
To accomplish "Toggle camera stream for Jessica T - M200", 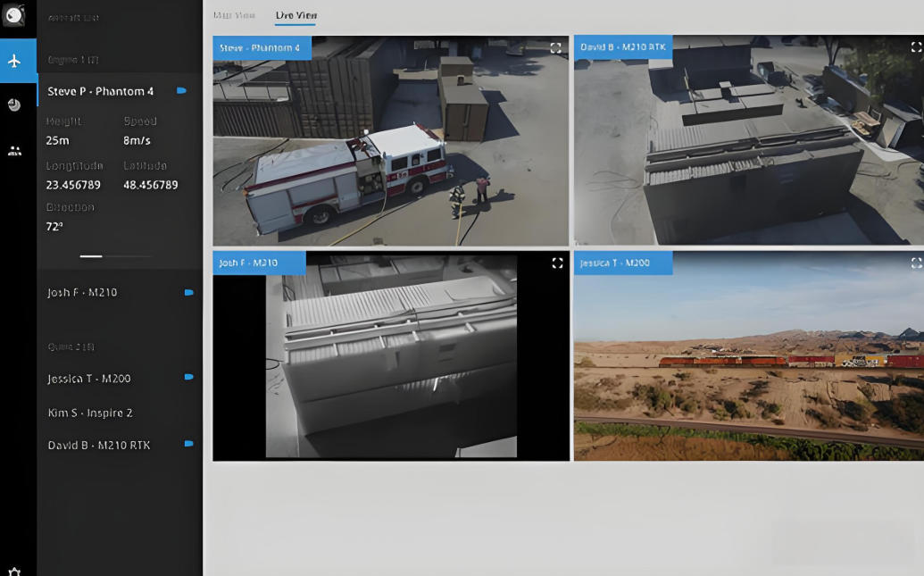I will tap(188, 378).
